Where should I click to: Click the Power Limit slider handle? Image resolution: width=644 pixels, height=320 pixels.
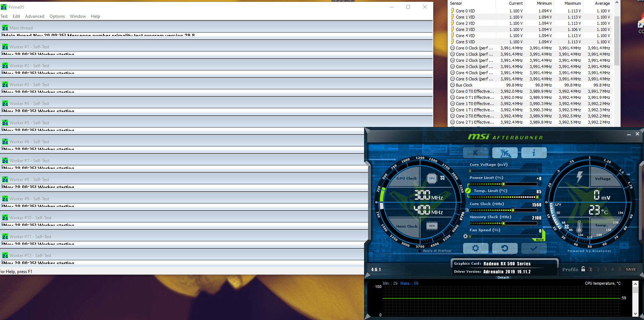click(x=503, y=184)
